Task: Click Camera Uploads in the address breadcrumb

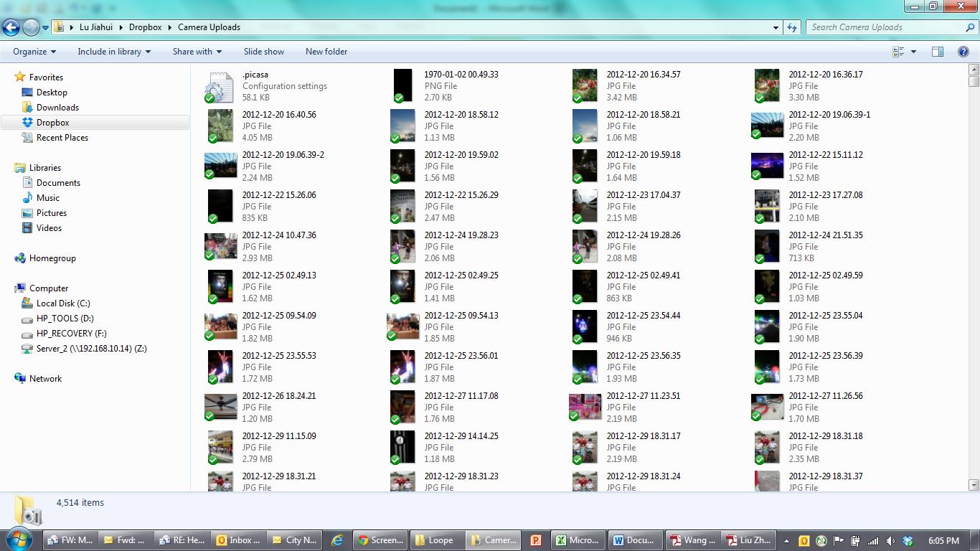Action: tap(209, 27)
